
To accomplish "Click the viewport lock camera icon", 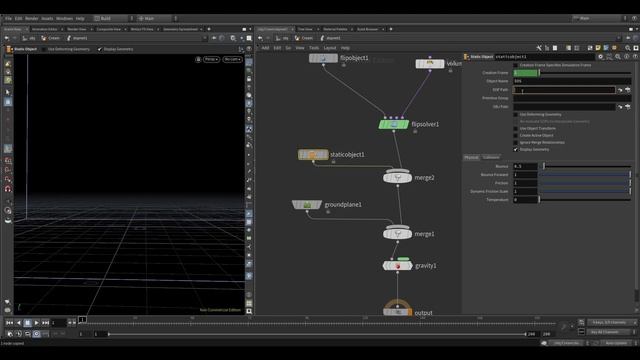I will pyautogui.click(x=198, y=59).
